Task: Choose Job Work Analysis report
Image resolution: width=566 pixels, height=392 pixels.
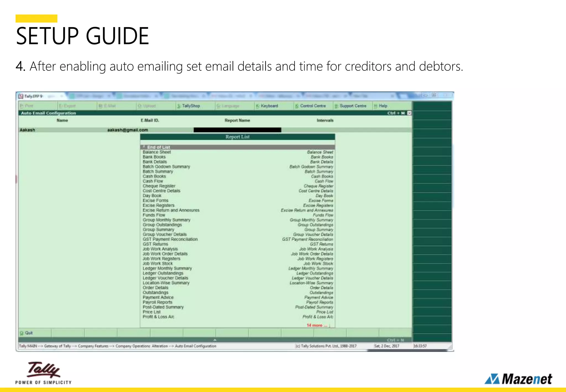Action: click(237, 249)
